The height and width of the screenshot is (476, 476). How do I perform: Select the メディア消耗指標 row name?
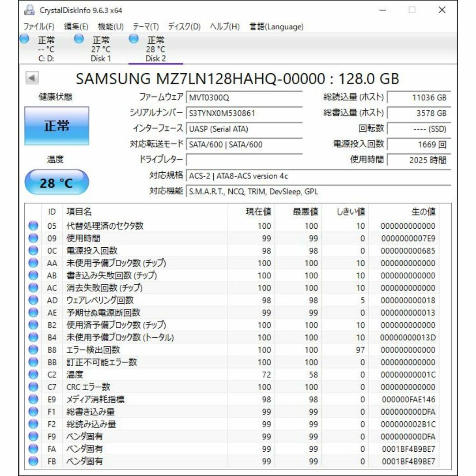coord(95,399)
